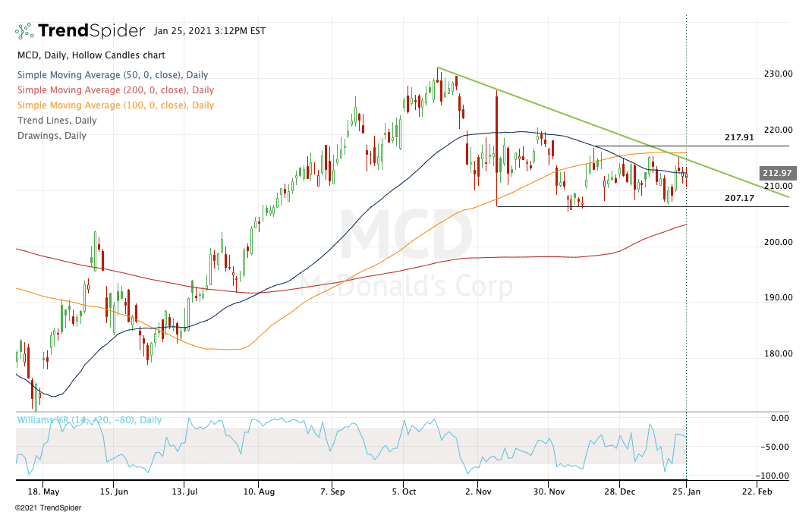
Task: Click the Trend Lines, Daily legend entry
Action: point(57,120)
